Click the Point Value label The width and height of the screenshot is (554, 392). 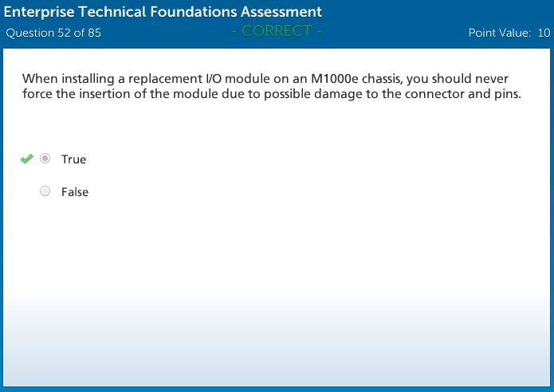tap(500, 33)
